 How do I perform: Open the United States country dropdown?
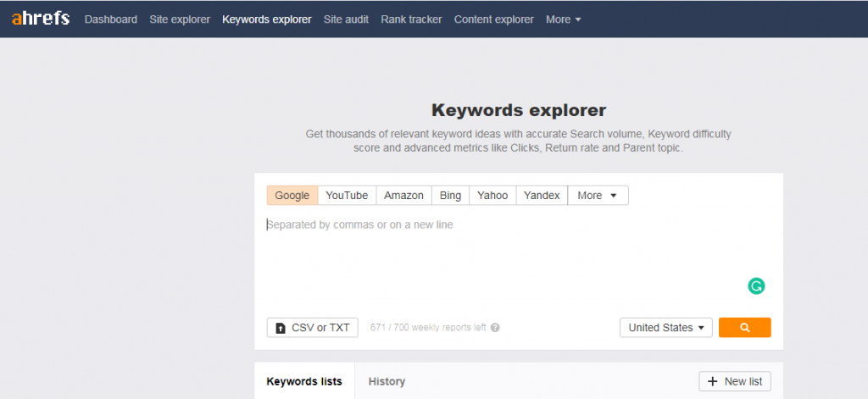coord(666,328)
